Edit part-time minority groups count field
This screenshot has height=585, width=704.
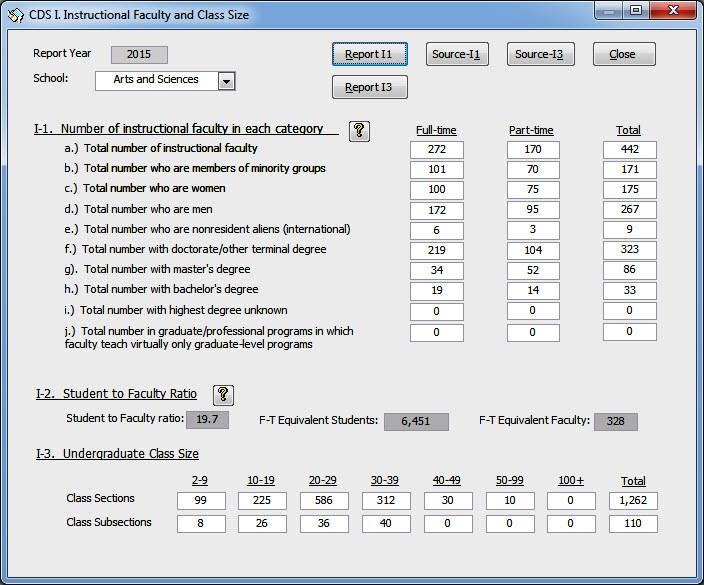(533, 170)
